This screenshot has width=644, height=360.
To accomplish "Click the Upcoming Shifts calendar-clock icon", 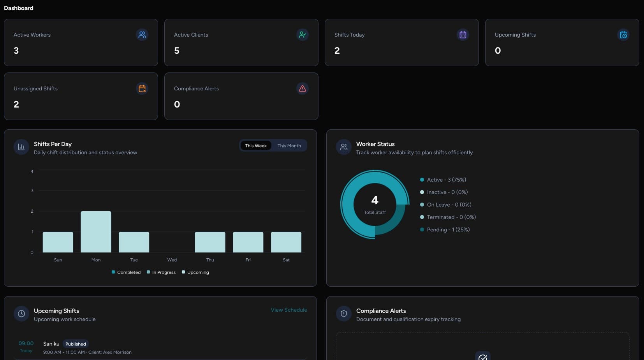I will point(623,35).
